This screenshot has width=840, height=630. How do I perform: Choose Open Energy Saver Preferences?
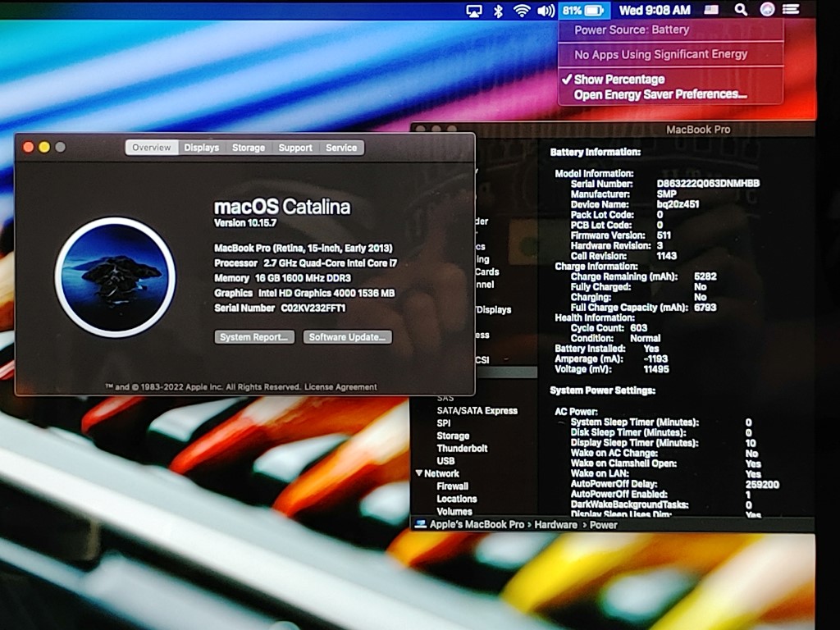point(660,95)
